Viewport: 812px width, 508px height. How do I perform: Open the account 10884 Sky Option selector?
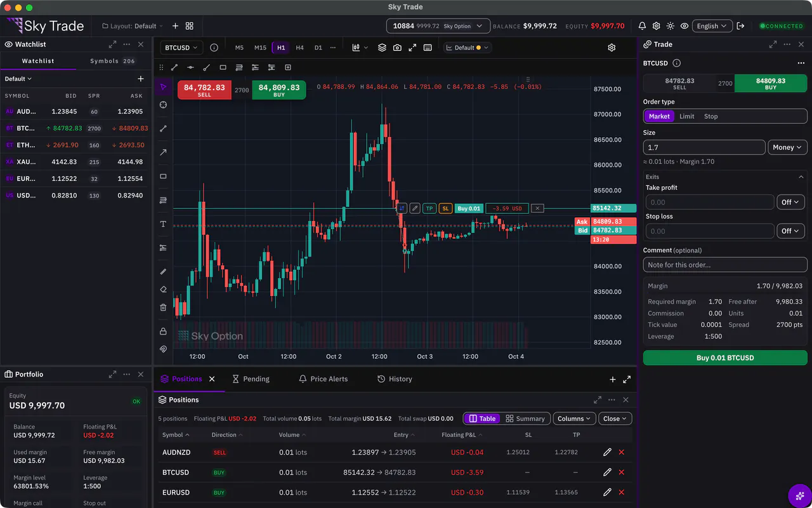coord(438,26)
